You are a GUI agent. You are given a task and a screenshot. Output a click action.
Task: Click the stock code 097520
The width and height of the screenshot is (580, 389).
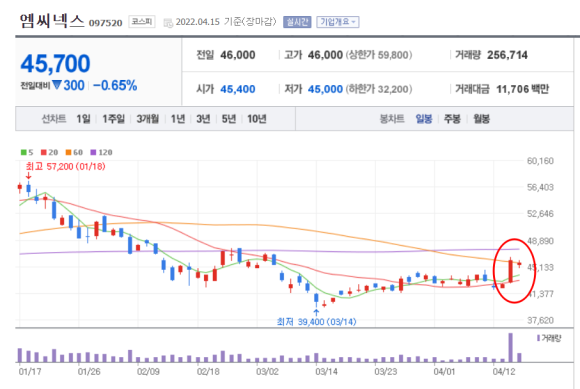[105, 23]
